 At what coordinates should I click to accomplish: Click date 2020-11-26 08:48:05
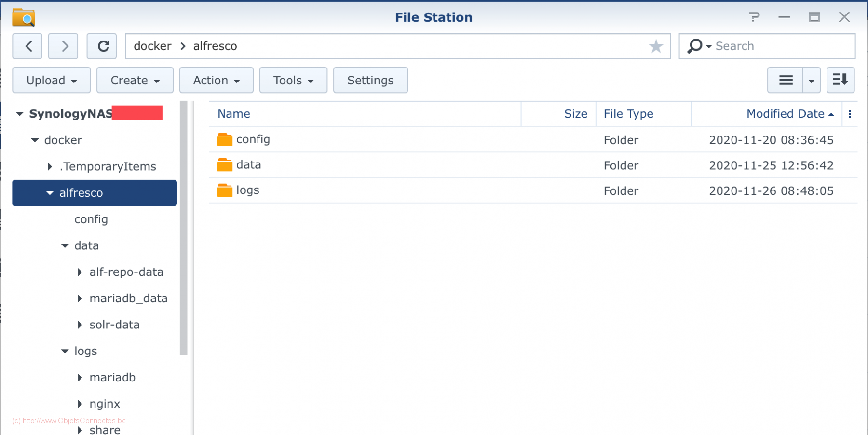pyautogui.click(x=771, y=191)
